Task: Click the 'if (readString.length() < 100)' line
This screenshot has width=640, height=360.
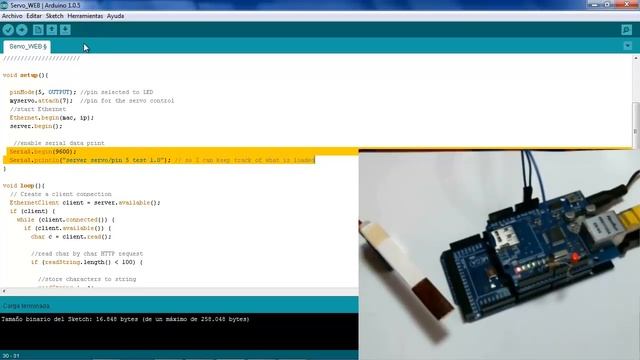Action: (87, 262)
